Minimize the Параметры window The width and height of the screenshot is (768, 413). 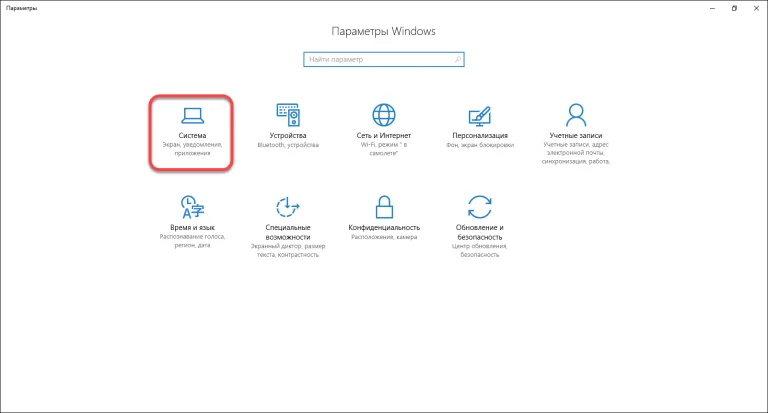[712, 8]
